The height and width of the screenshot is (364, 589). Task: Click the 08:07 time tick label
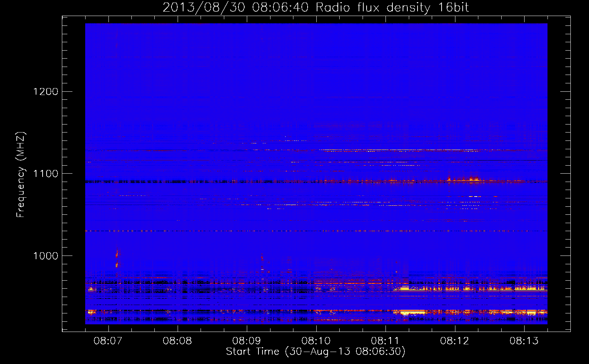coord(108,341)
